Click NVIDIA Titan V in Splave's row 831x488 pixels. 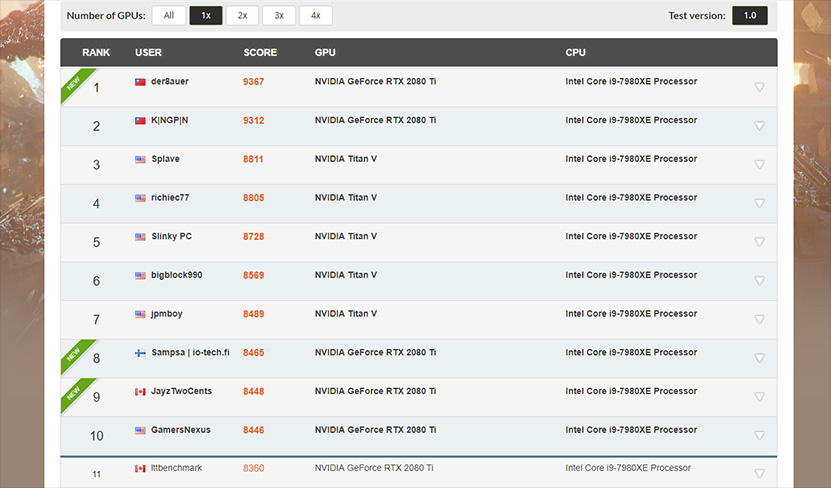[346, 158]
